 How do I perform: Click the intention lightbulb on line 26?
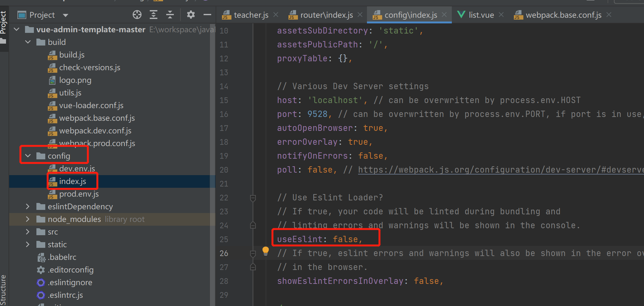[266, 251]
